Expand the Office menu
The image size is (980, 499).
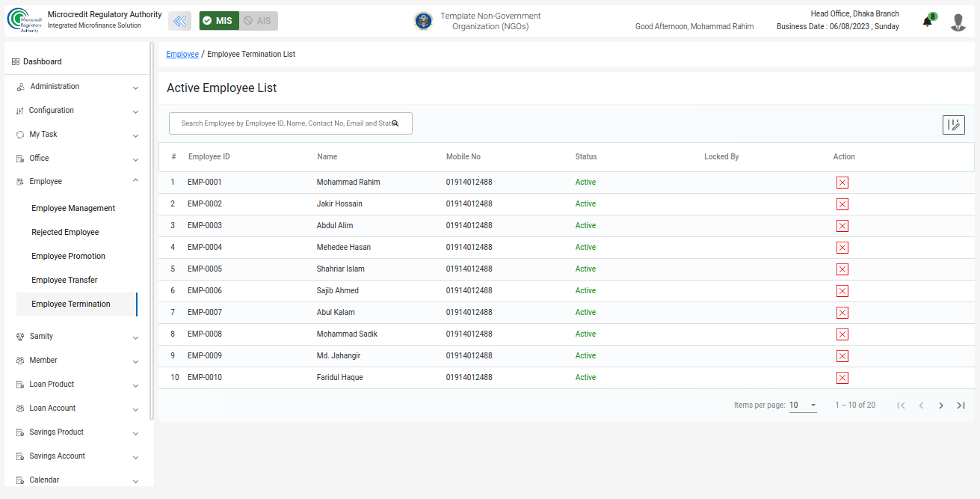click(x=77, y=159)
